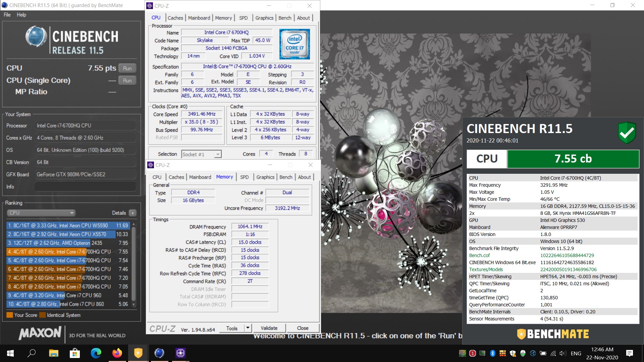The height and width of the screenshot is (362, 644).
Task: Open the File menu in Cinebench
Action: click(x=7, y=15)
